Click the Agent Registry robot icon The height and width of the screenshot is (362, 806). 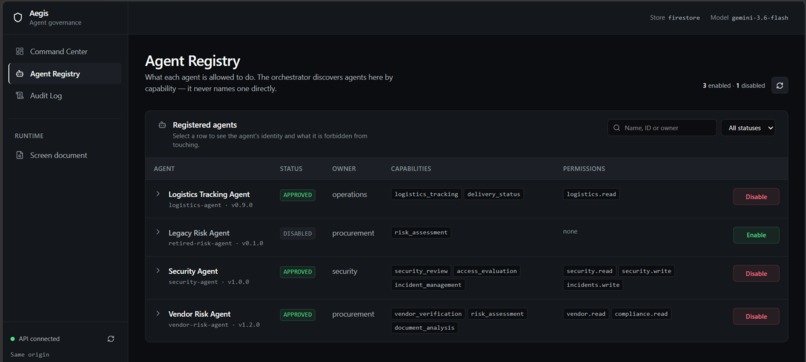(x=20, y=74)
